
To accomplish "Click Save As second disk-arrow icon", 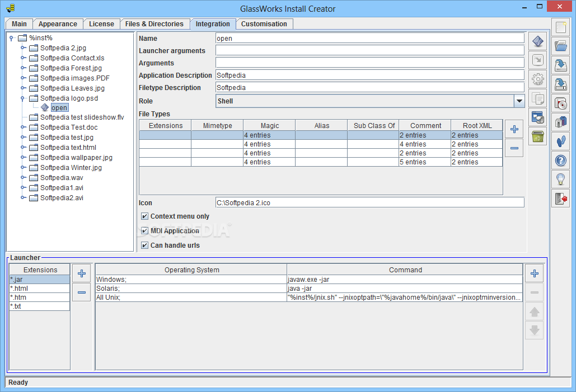I will 560,84.
